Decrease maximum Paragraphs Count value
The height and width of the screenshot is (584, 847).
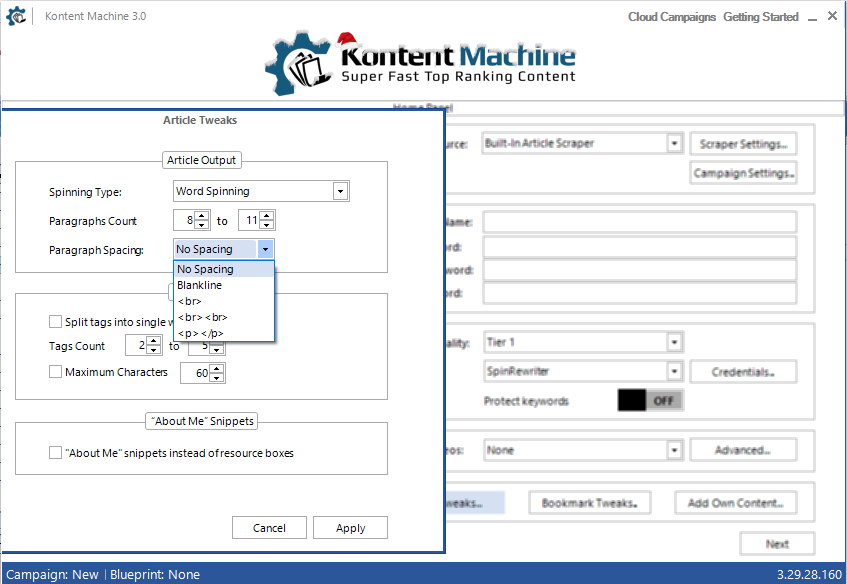pyautogui.click(x=267, y=225)
